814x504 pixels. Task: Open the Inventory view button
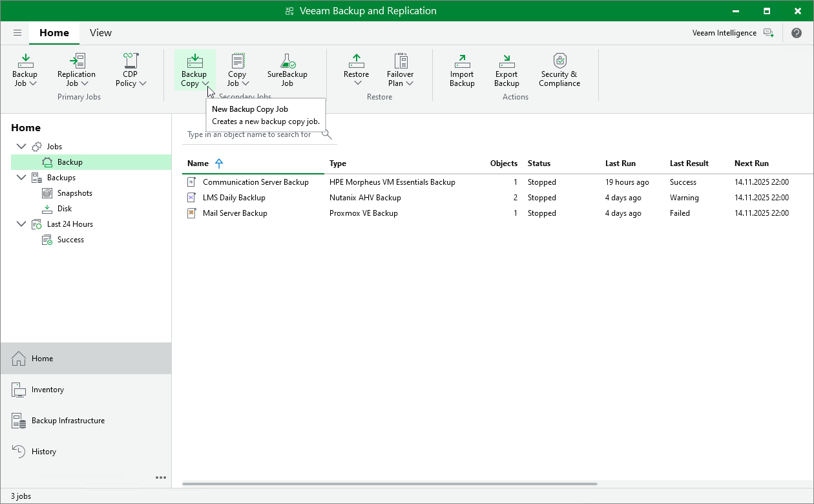(86, 390)
